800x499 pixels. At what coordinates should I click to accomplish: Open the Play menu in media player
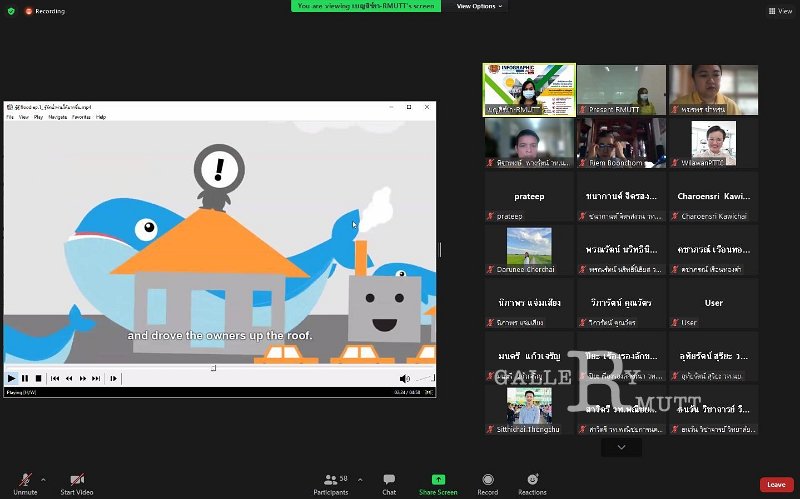click(38, 117)
